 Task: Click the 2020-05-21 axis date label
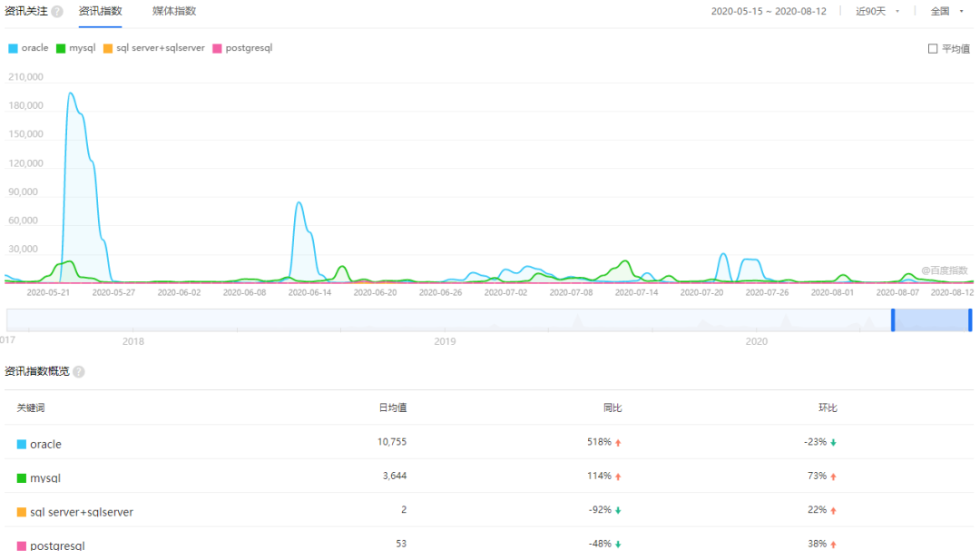(x=48, y=292)
